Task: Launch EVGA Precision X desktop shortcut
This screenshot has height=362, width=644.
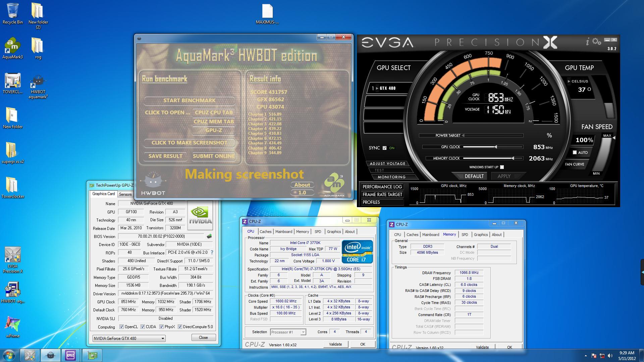Action: 12,260
